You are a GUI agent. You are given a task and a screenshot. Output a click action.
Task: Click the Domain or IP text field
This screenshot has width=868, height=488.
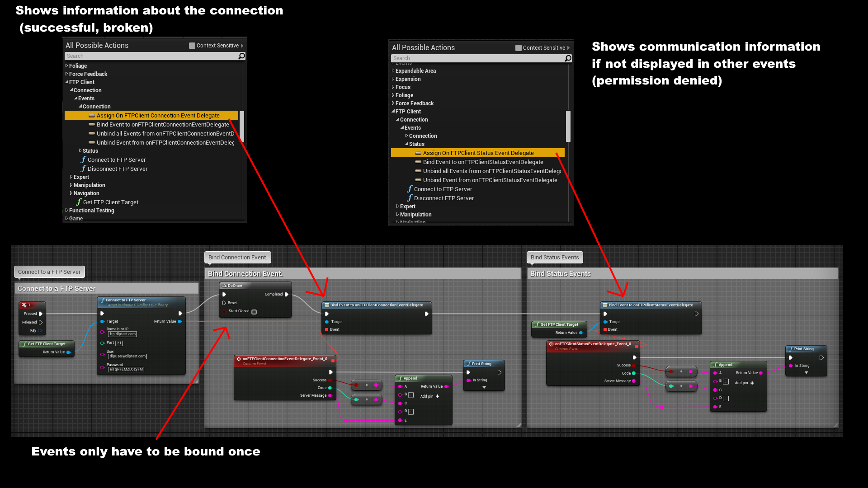point(123,334)
